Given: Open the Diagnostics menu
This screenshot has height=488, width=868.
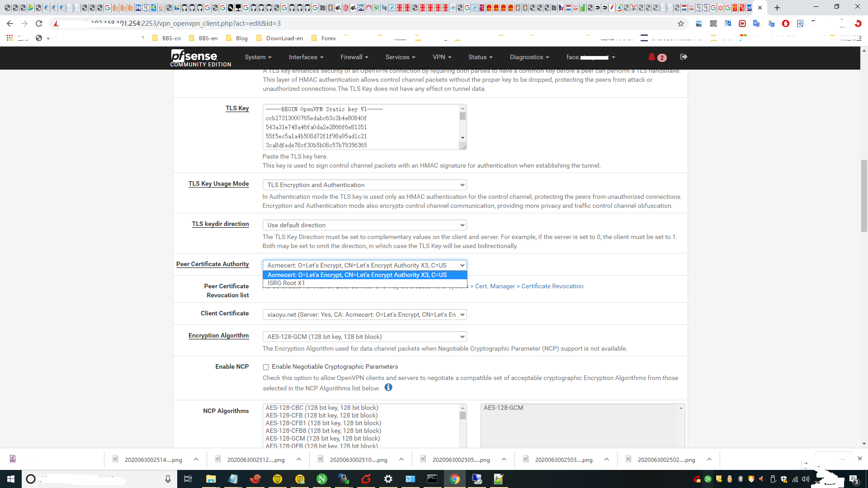Looking at the screenshot, I should click(529, 57).
